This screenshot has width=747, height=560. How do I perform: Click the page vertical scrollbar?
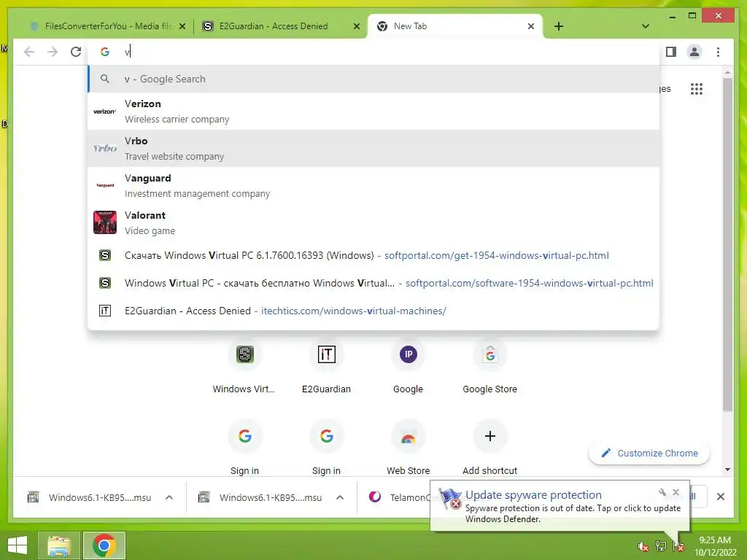[x=727, y=245]
